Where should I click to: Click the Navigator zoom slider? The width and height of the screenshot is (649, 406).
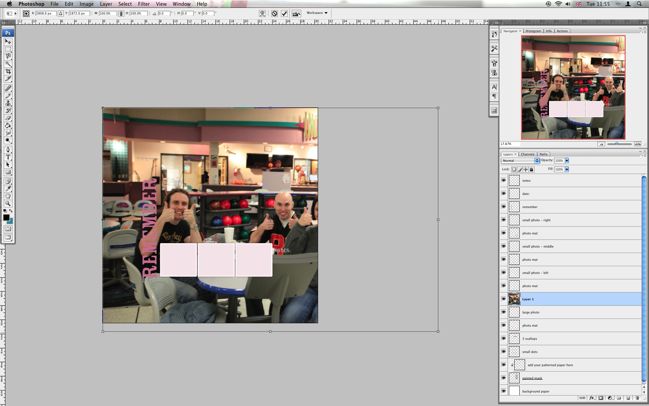pyautogui.click(x=620, y=144)
